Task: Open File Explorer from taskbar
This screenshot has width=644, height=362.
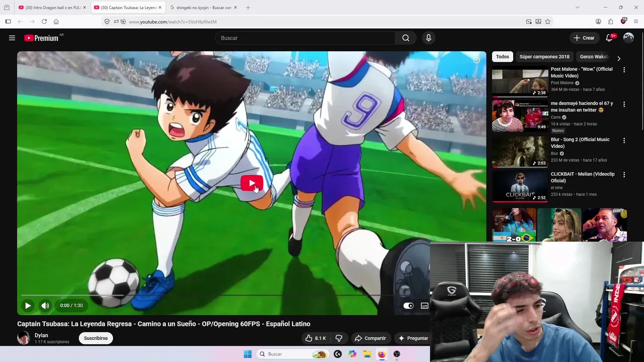Action: [x=367, y=354]
